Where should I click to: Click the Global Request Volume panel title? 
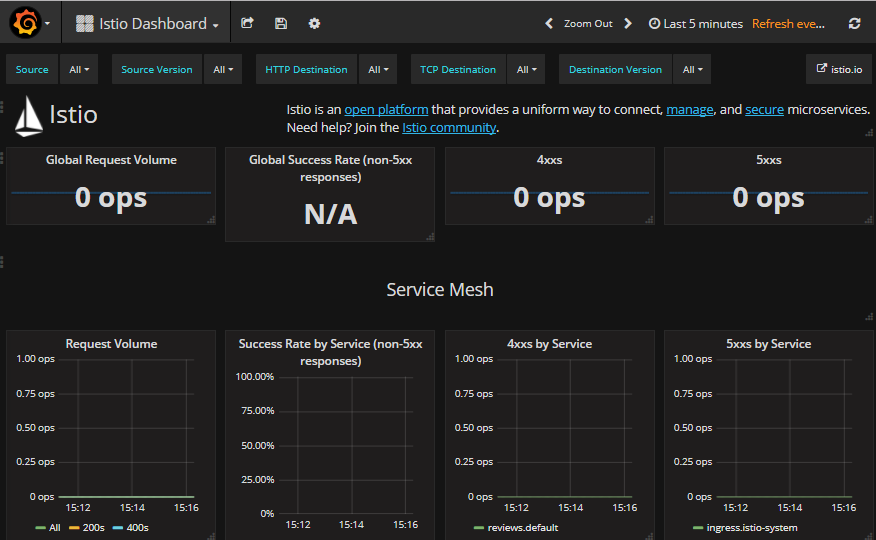(111, 159)
